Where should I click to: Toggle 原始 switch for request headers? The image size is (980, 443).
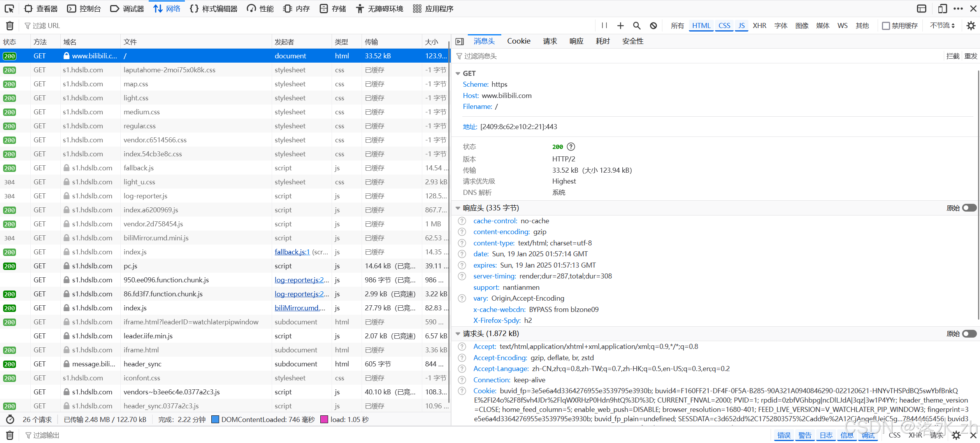point(969,334)
